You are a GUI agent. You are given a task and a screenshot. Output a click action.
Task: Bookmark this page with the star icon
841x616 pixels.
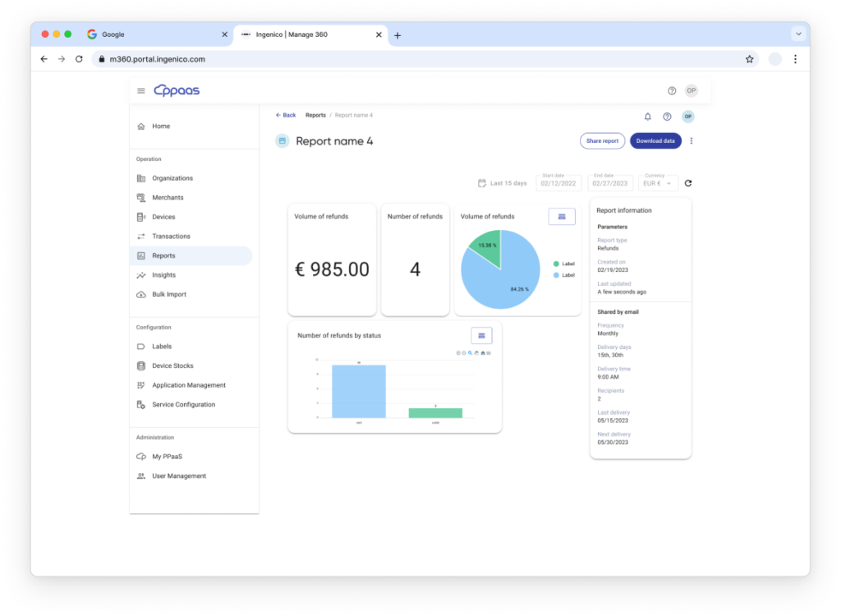click(749, 59)
